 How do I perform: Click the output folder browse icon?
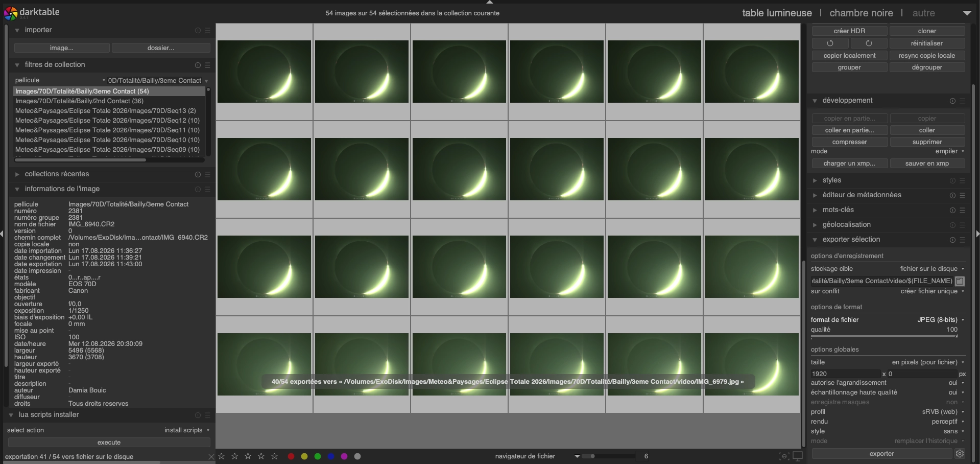pos(960,281)
